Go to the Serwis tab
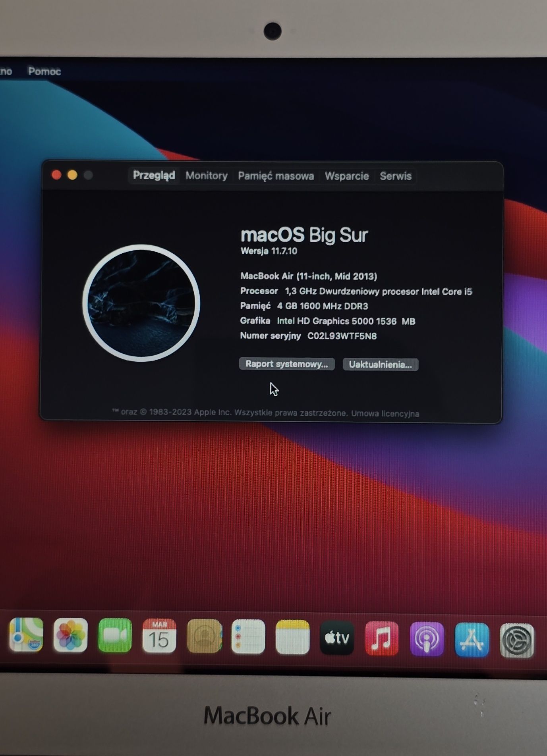This screenshot has height=756, width=547. pyautogui.click(x=396, y=176)
